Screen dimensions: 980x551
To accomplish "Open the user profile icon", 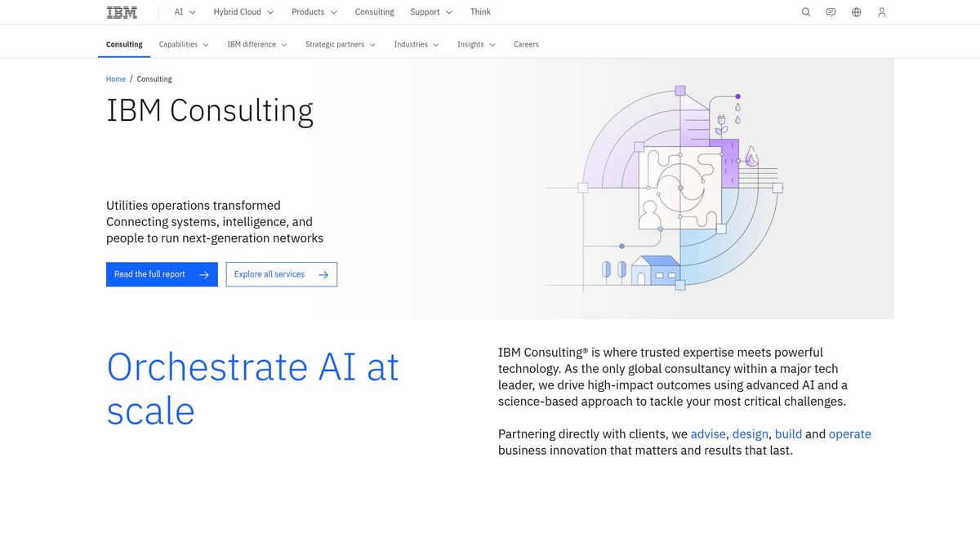I will (881, 12).
